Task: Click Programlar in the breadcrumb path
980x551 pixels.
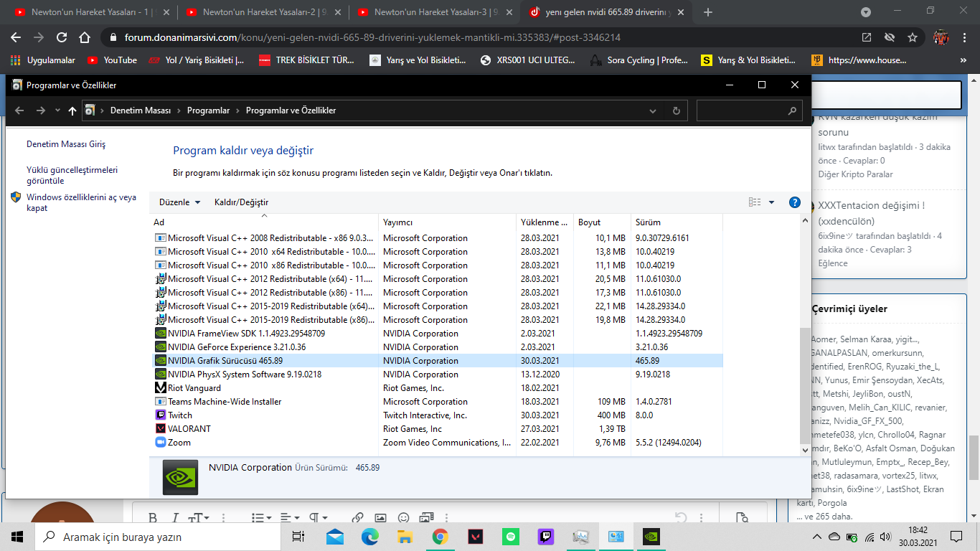Action: coord(209,110)
